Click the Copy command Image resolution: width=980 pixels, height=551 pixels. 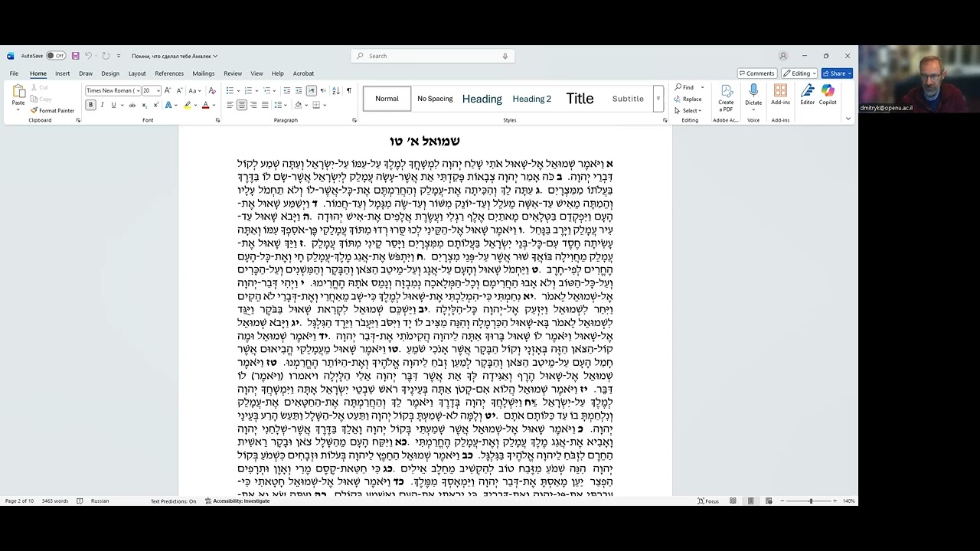pos(41,99)
